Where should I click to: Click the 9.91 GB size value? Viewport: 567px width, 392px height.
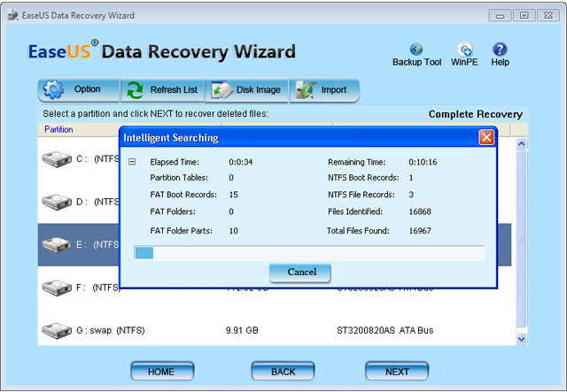(x=242, y=330)
